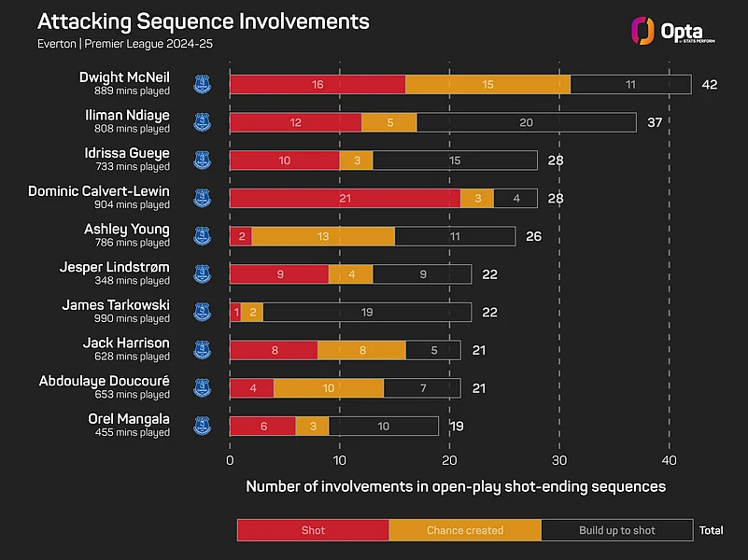Click Everton crest beside Ashley Young

201,236
